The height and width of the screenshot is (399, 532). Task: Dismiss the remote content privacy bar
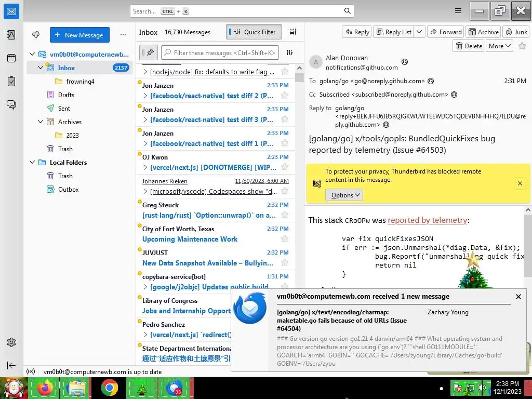point(520,183)
